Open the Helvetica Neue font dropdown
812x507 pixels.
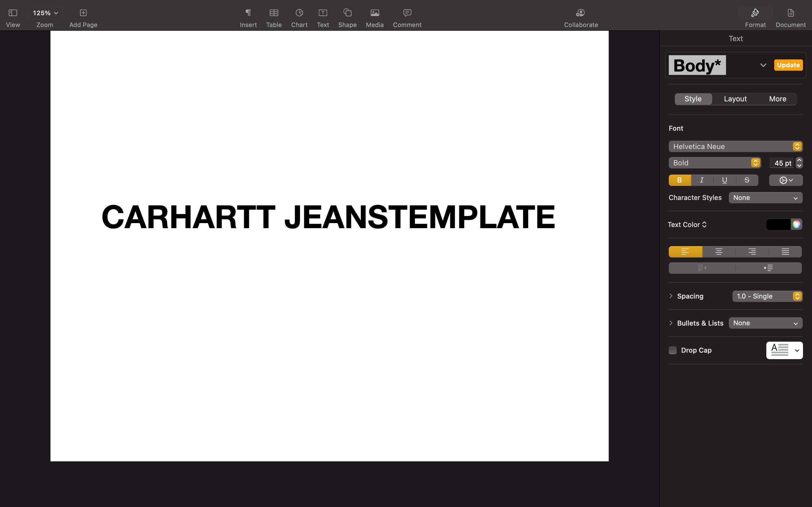735,146
